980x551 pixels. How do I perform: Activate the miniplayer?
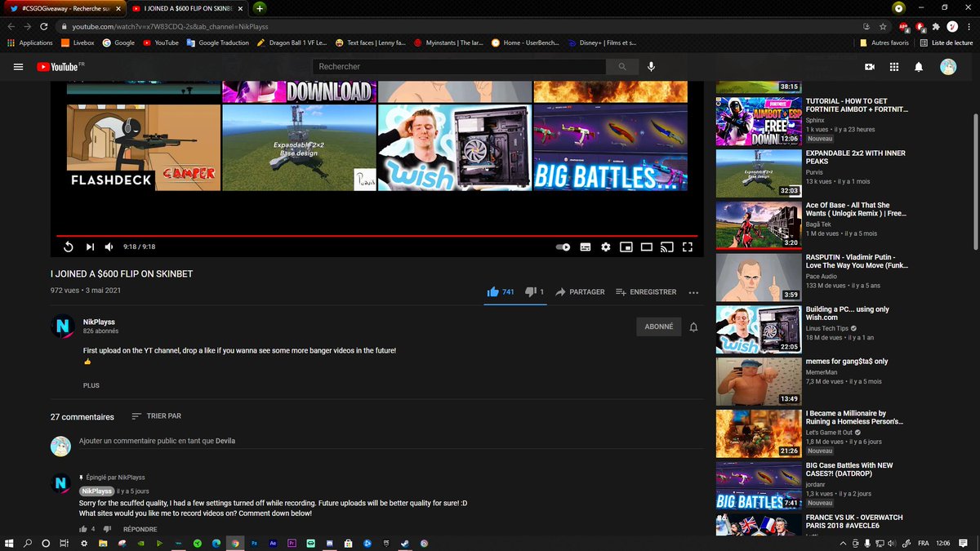[x=626, y=247]
